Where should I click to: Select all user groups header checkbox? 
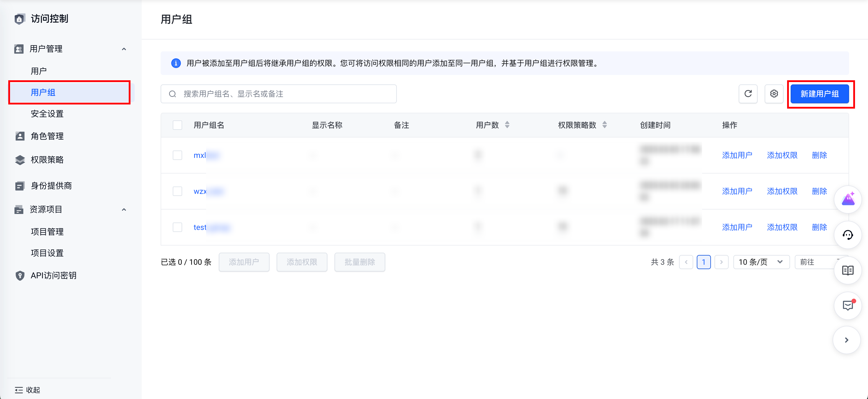pyautogui.click(x=177, y=125)
